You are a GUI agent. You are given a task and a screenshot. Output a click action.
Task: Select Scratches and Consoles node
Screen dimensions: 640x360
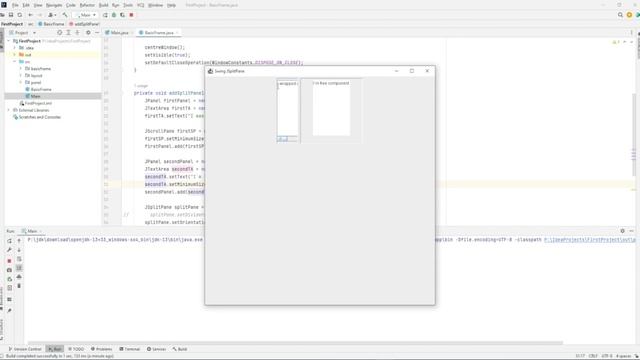(x=37, y=117)
